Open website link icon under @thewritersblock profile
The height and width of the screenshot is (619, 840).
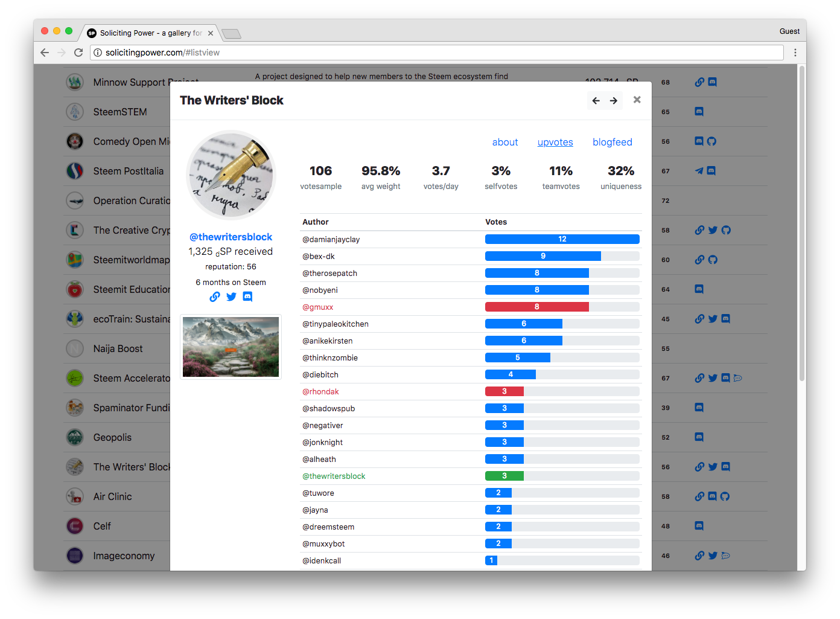pyautogui.click(x=215, y=297)
